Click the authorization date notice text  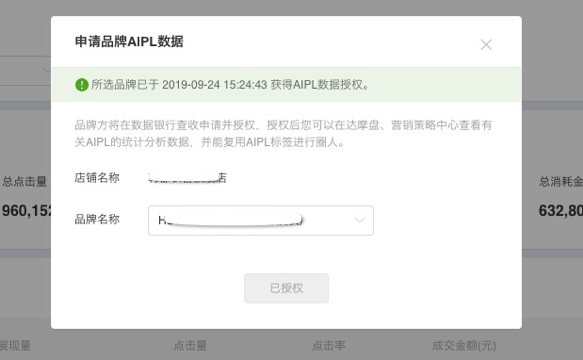pos(230,85)
